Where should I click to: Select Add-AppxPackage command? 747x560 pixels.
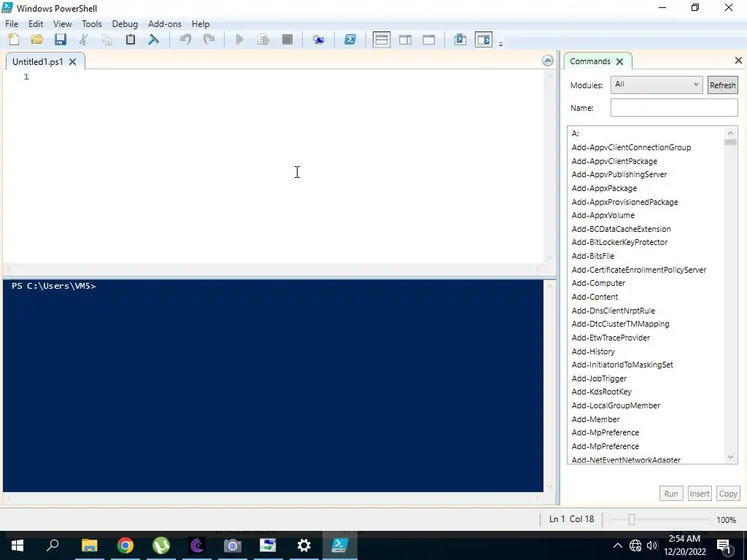click(604, 188)
